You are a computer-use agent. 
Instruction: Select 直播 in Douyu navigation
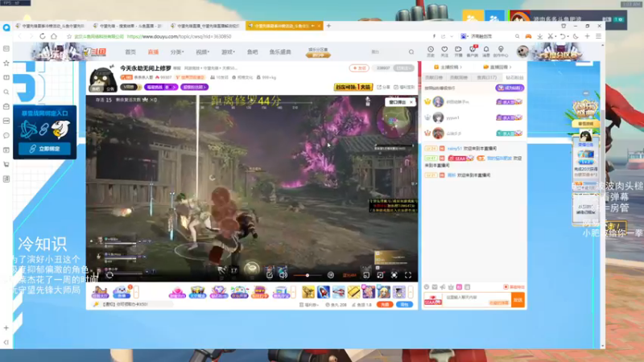[x=153, y=52]
